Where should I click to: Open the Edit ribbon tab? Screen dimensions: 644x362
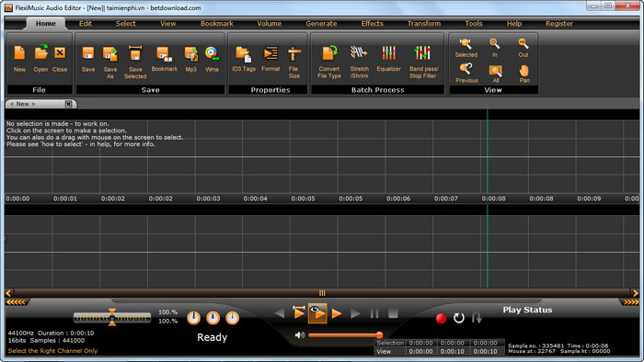(86, 23)
